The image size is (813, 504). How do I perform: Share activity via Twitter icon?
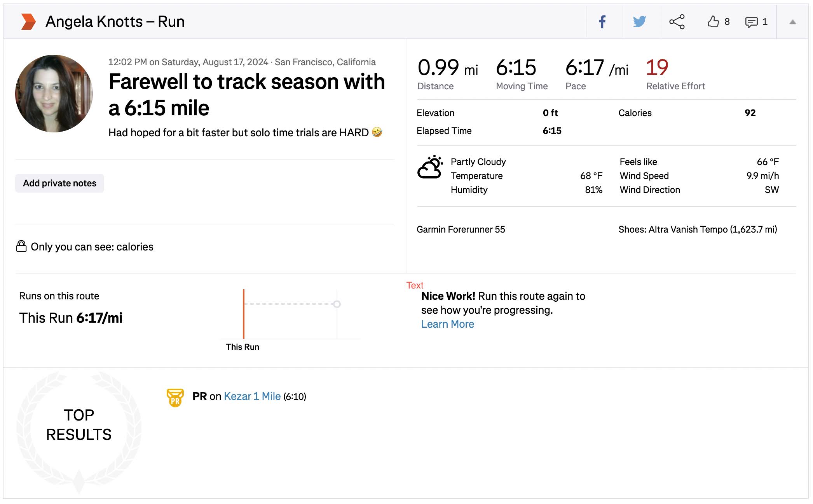pyautogui.click(x=639, y=22)
